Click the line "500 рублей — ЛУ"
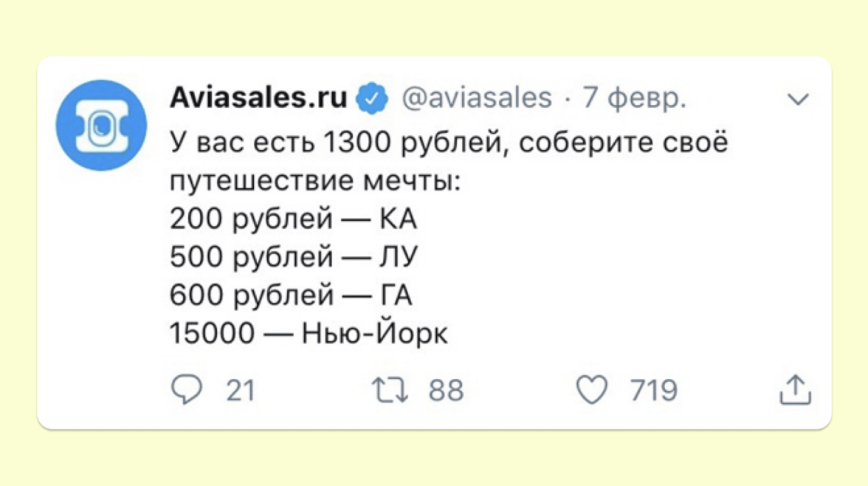 point(294,258)
